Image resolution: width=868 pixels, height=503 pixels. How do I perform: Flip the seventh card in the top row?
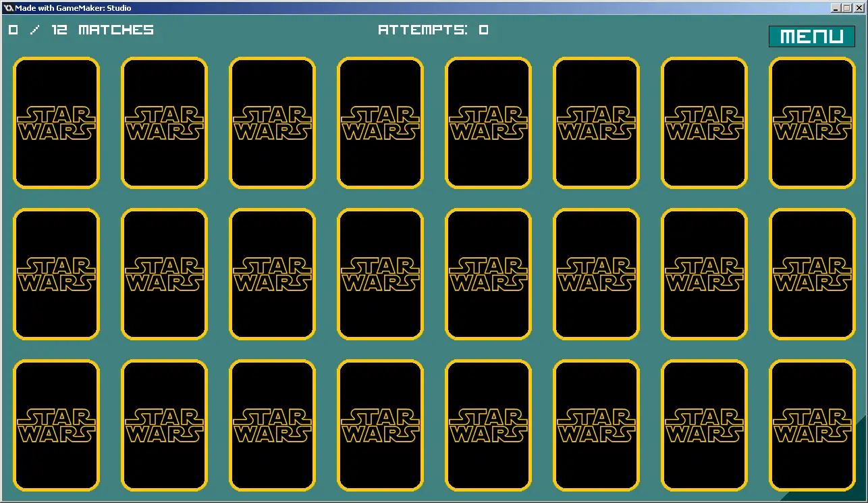pyautogui.click(x=705, y=123)
